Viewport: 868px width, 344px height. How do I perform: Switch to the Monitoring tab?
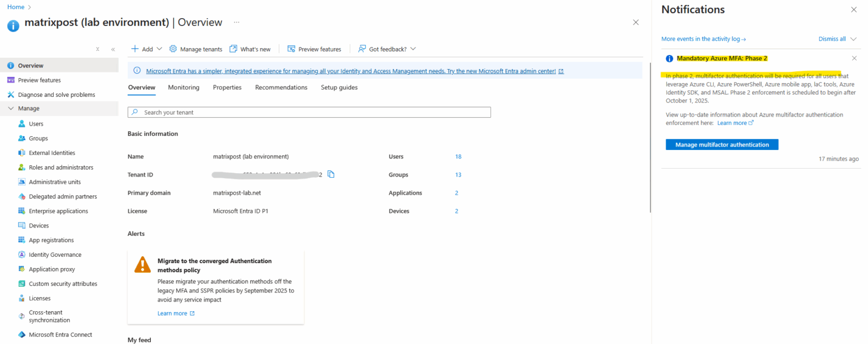point(183,87)
